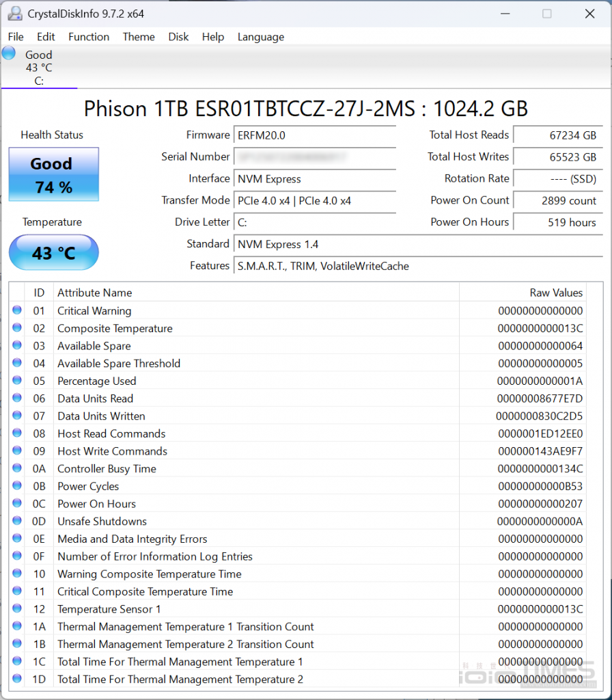The image size is (612, 700).
Task: Open the Help menu
Action: point(212,37)
